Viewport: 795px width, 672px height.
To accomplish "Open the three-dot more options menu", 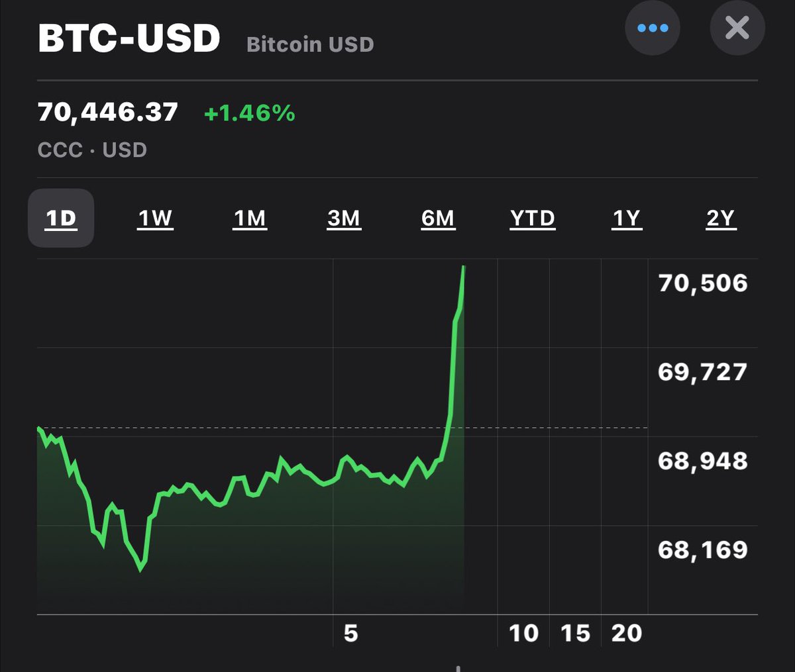I will pos(653,28).
